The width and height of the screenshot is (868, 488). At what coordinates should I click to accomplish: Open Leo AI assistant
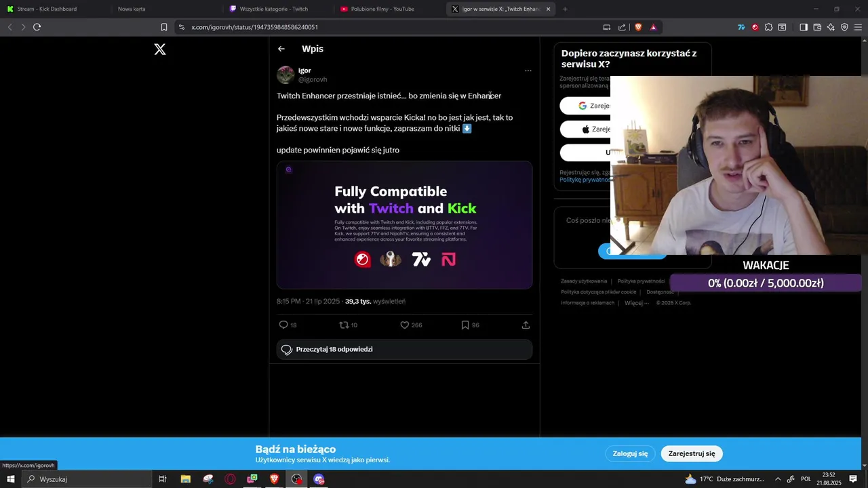click(831, 27)
